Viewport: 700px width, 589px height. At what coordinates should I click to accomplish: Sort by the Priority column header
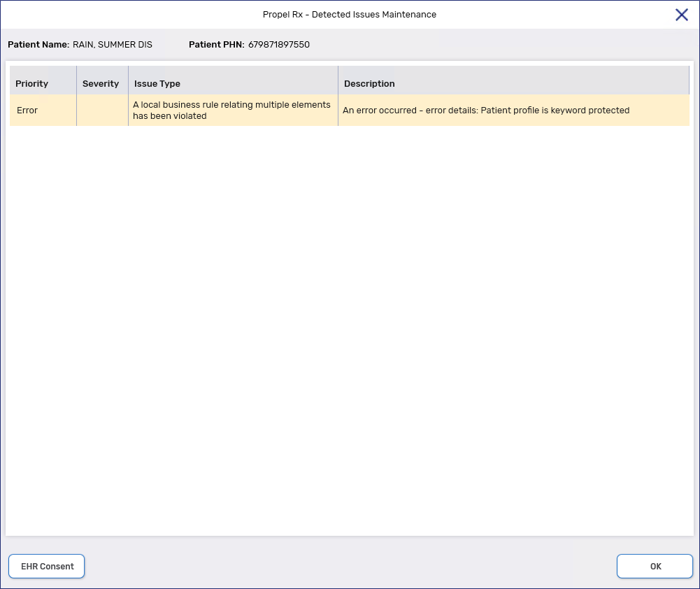point(31,83)
